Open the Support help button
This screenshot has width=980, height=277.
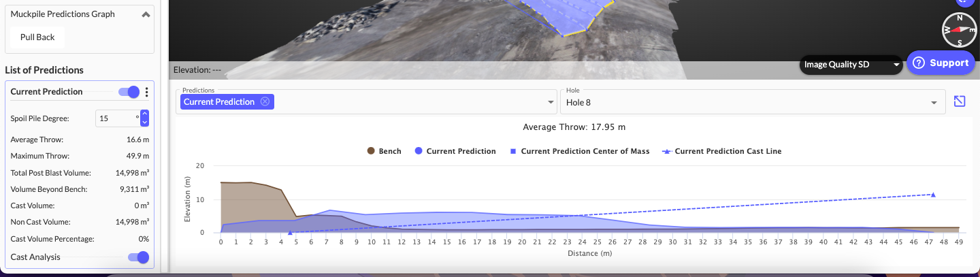click(941, 63)
